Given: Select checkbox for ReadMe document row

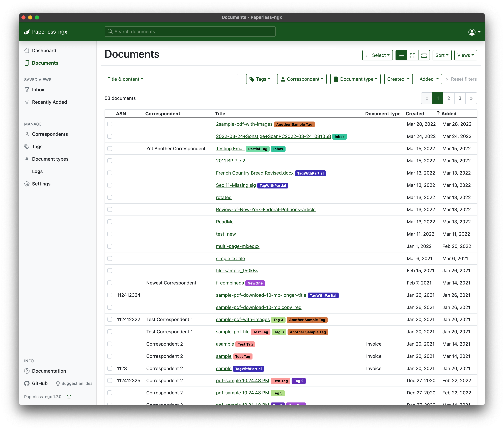Looking at the screenshot, I should [x=110, y=222].
